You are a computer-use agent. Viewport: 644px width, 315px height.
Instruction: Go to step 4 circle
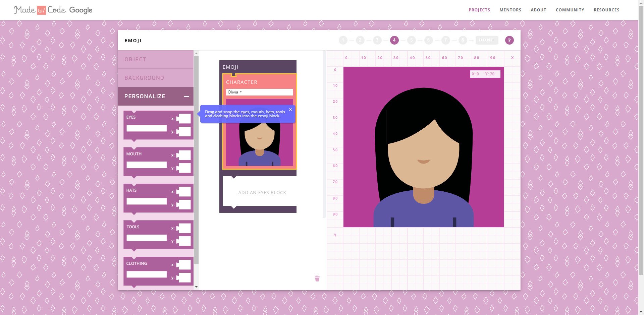(x=394, y=40)
